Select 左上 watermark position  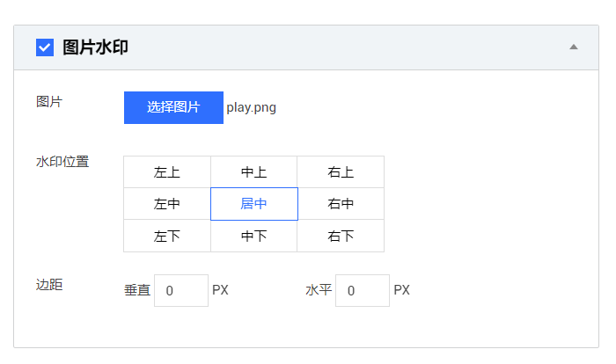coord(167,172)
